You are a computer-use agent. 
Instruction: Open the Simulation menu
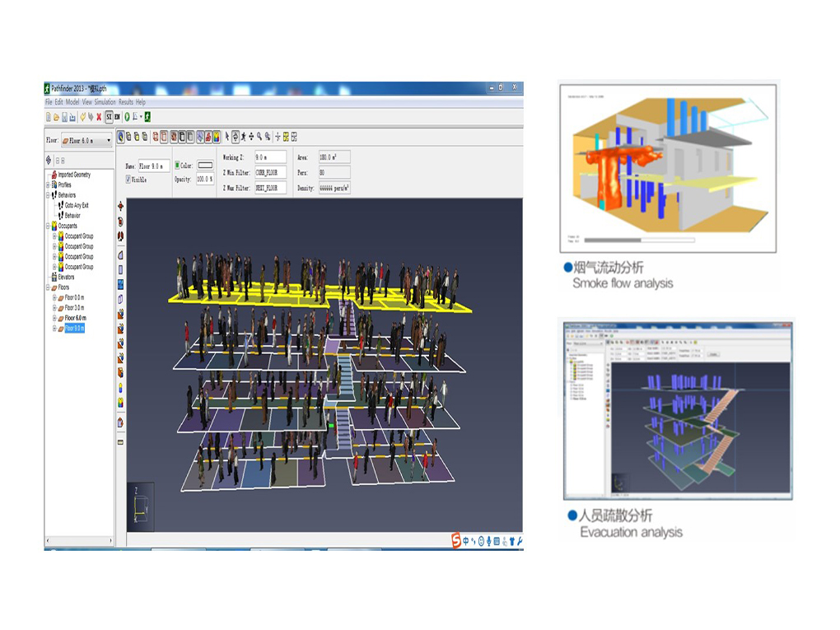[x=105, y=102]
